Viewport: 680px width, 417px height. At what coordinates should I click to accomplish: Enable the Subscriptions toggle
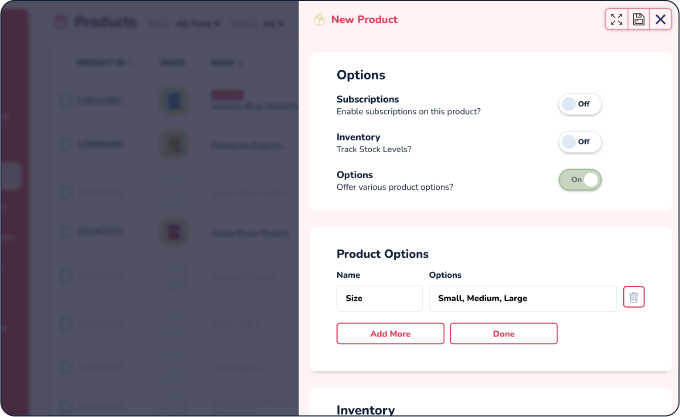[x=580, y=104]
